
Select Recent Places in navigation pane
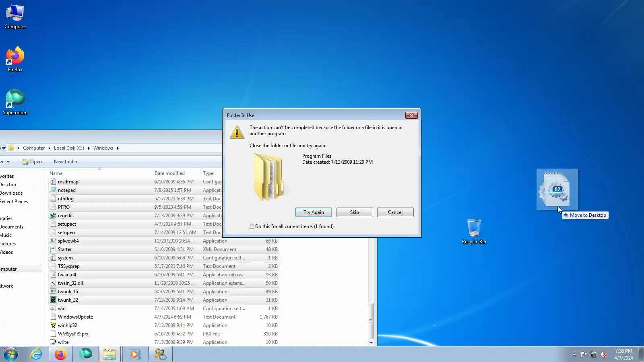[x=14, y=202]
